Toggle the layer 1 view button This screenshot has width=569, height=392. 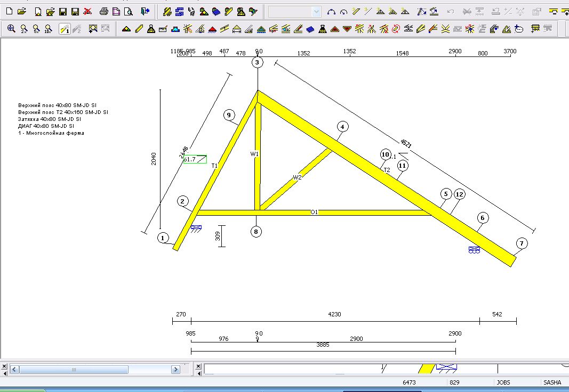[65, 29]
